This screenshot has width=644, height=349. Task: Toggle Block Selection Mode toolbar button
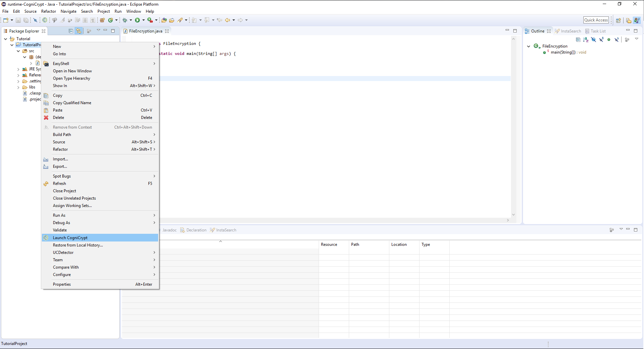click(x=85, y=20)
